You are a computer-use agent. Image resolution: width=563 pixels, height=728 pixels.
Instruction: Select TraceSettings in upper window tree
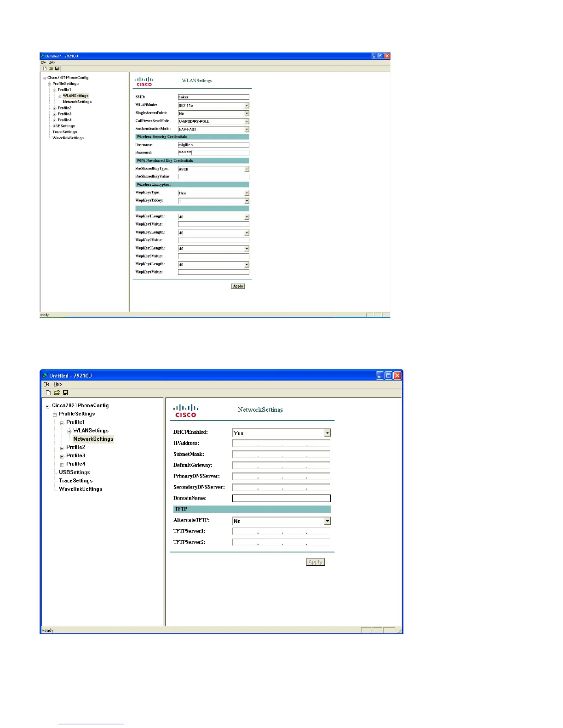(x=65, y=132)
